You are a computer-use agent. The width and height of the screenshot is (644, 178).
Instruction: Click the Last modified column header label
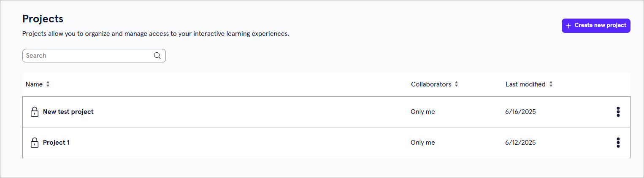tap(525, 84)
